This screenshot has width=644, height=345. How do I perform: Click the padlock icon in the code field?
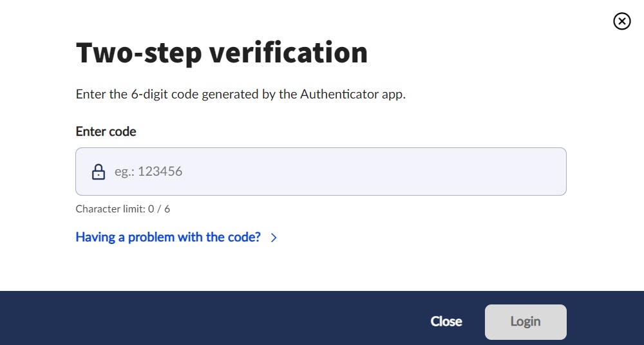point(98,172)
